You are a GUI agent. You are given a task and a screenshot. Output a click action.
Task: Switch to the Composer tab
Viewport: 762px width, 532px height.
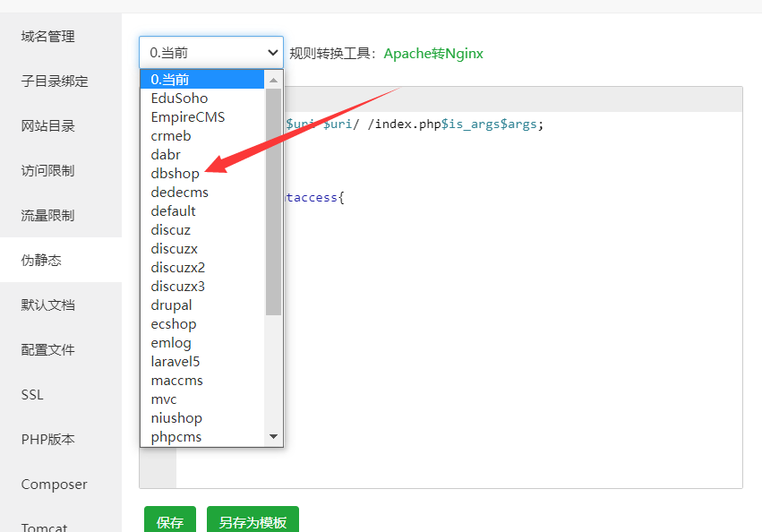coord(55,485)
